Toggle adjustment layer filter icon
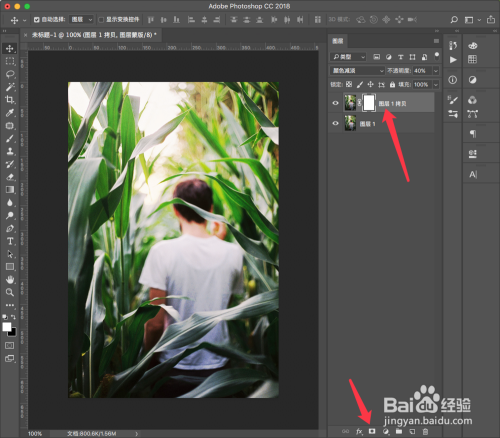Viewport: 500px width, 438px height. [x=389, y=57]
